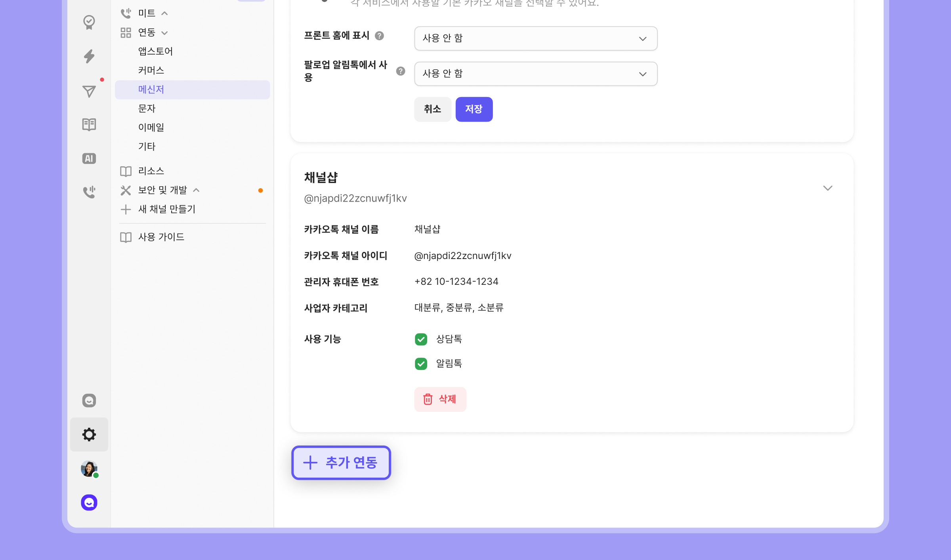The width and height of the screenshot is (951, 560).
Task: Open the 프론트 홈에 표시 dropdown
Action: pyautogui.click(x=536, y=38)
